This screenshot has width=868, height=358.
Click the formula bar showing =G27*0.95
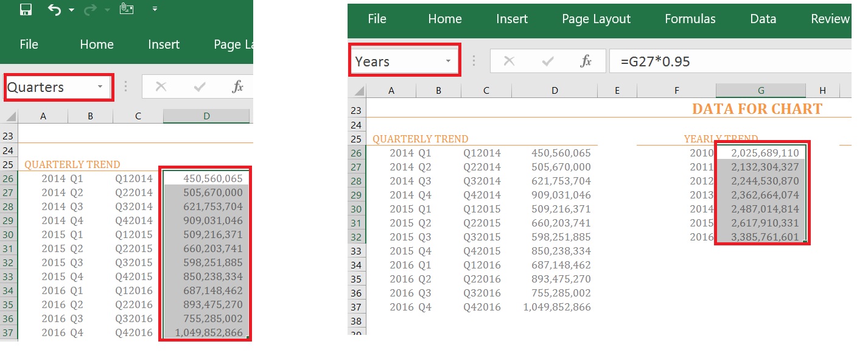pyautogui.click(x=730, y=61)
